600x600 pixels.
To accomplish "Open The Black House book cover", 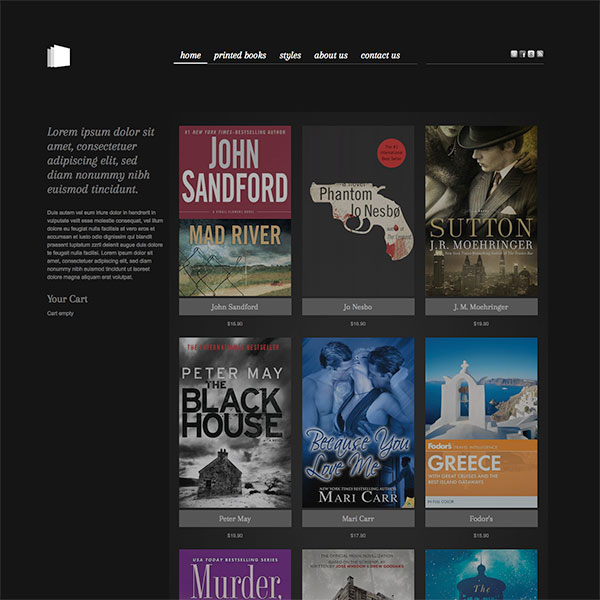I will (235, 423).
